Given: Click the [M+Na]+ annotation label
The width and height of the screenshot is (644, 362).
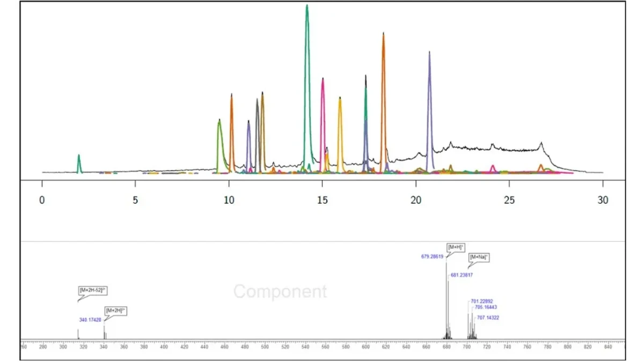Looking at the screenshot, I should [x=479, y=257].
